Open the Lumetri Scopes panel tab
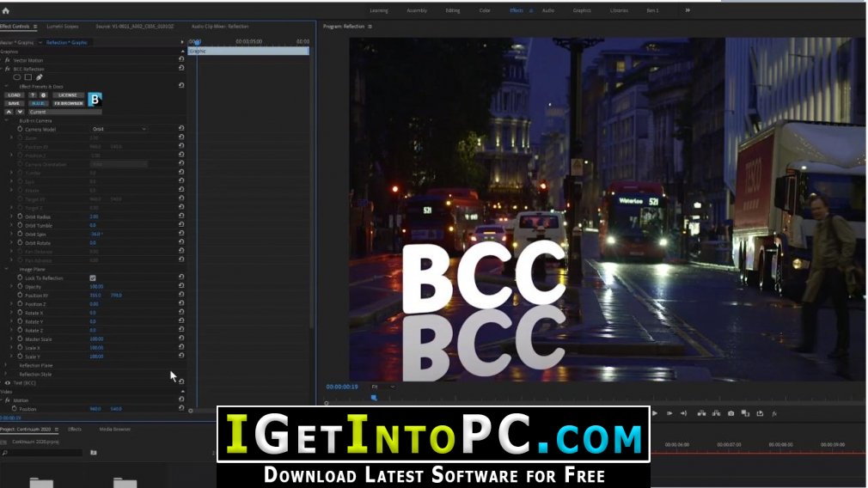 (63, 27)
